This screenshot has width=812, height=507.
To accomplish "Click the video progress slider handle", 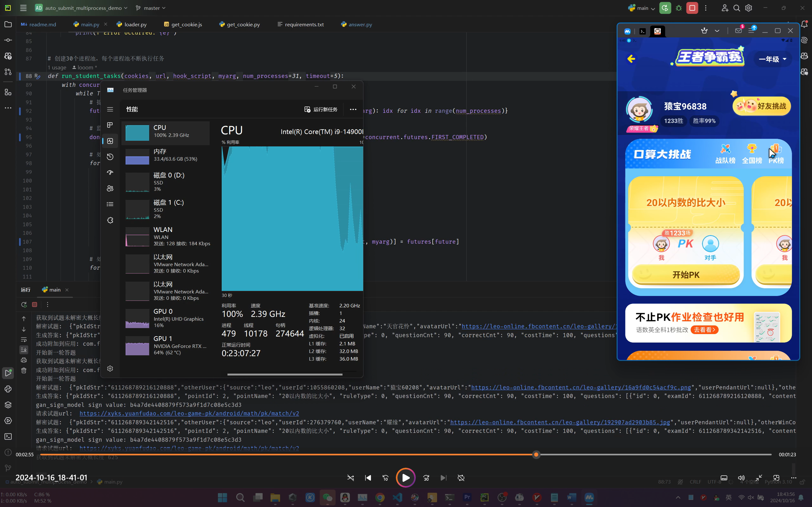I will [536, 455].
